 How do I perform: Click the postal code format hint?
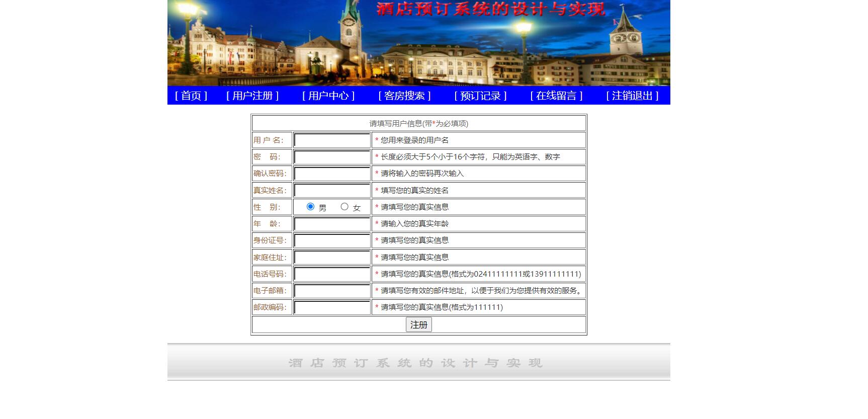click(x=442, y=307)
